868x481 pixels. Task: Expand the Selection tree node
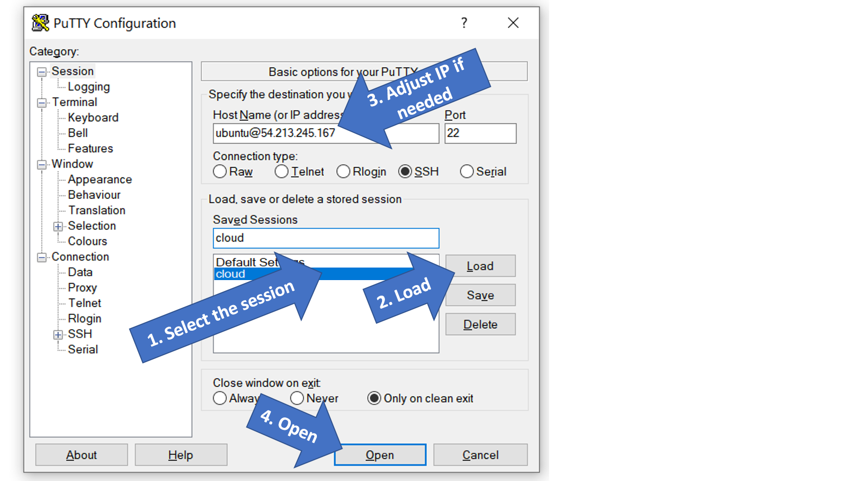coord(58,226)
